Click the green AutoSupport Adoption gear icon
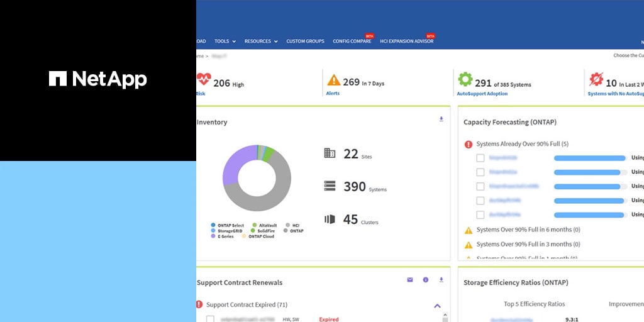Screen dimensions: 644x322 click(x=465, y=80)
